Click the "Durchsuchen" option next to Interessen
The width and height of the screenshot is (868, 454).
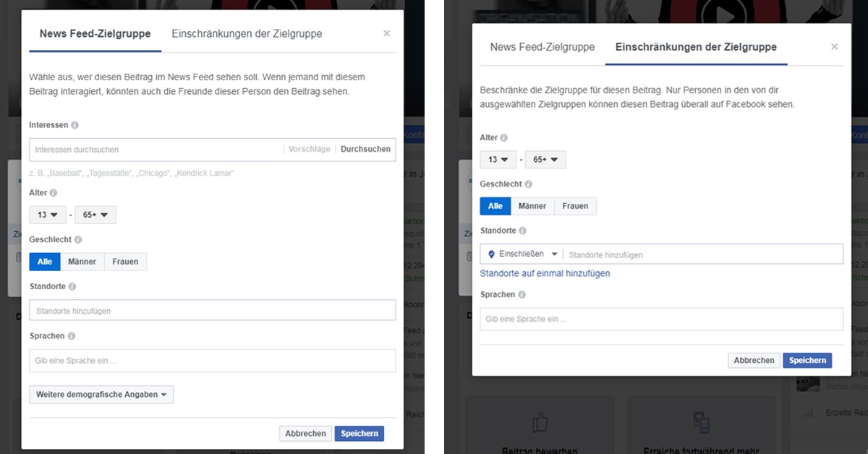[365, 148]
